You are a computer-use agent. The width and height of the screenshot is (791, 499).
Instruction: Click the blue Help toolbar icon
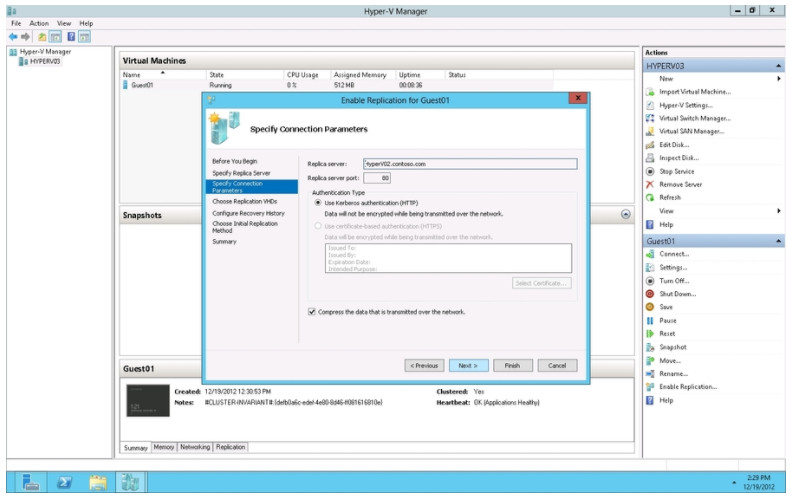(x=71, y=37)
